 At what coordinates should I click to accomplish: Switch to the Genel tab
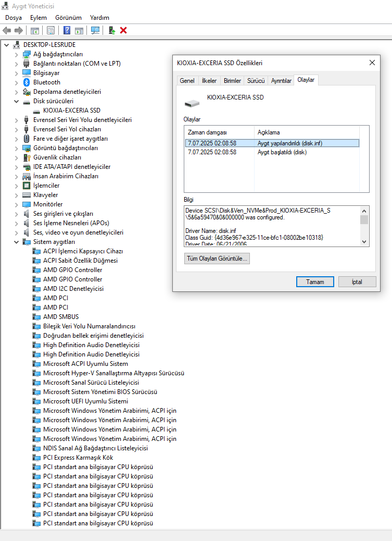(x=187, y=80)
